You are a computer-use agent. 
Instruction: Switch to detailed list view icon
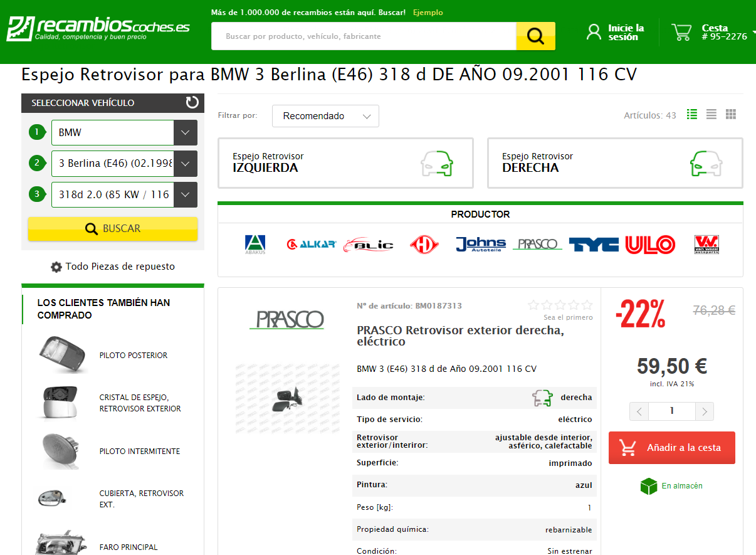tap(692, 114)
